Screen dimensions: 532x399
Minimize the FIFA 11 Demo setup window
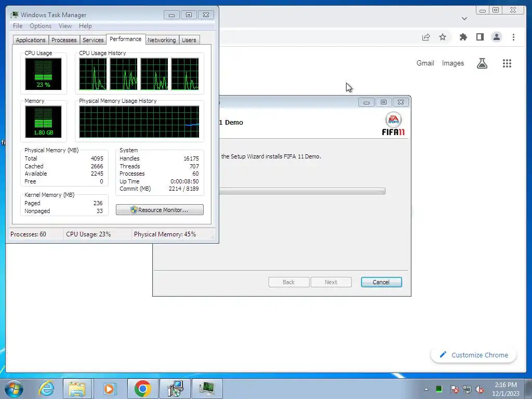[x=366, y=102]
